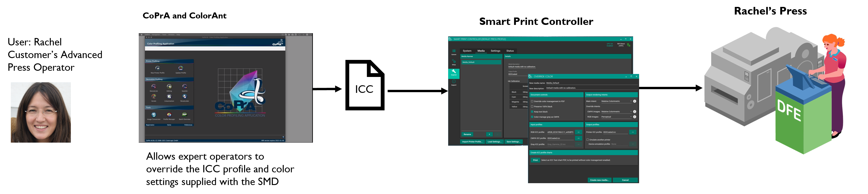Open the Window menu in CoPrA
Viewport: 868px width, 194px height.
171,34
